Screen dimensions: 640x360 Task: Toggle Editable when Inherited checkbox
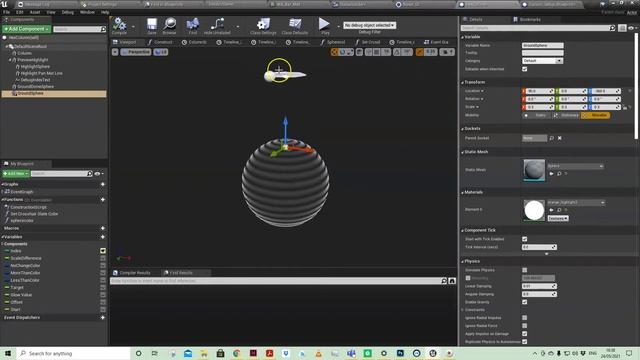tap(524, 69)
